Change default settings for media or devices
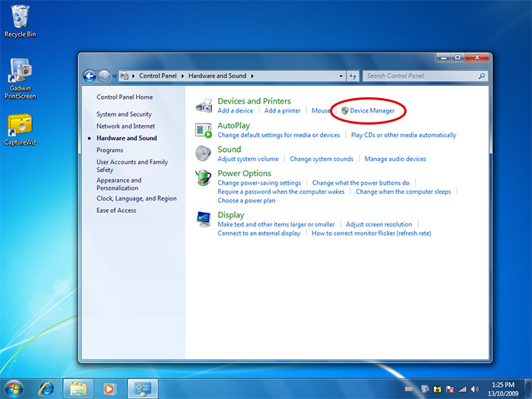 pyautogui.click(x=279, y=135)
